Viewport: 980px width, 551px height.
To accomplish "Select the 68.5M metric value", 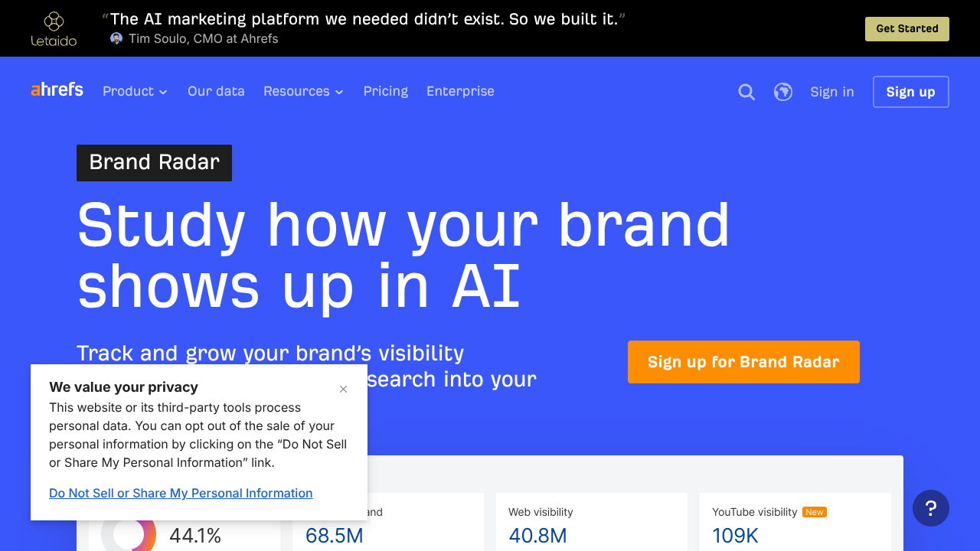I will (x=335, y=536).
